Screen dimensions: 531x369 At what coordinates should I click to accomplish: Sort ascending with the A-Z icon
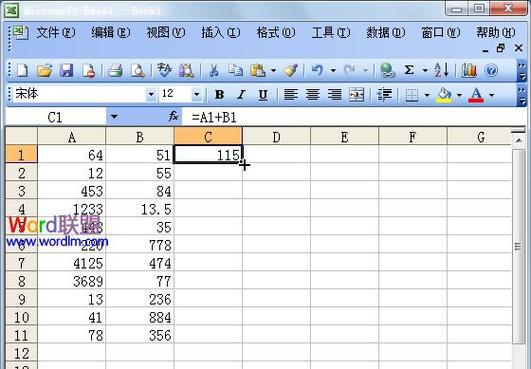click(442, 70)
